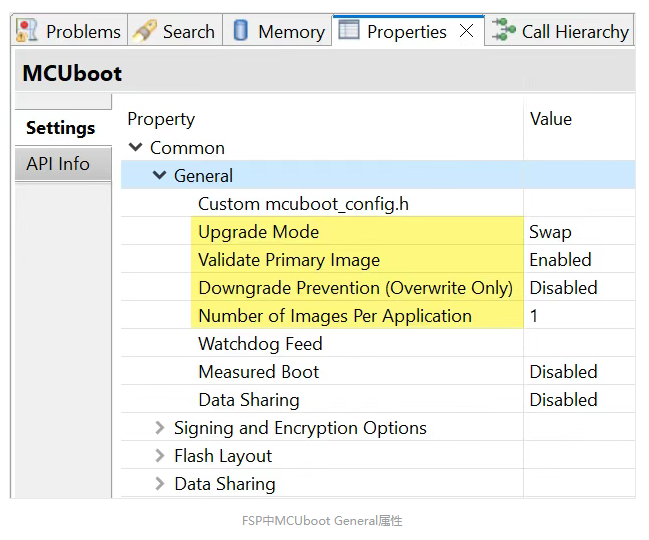Switch to the Problems tab
Image resolution: width=649 pixels, height=540 pixels.
(69, 31)
